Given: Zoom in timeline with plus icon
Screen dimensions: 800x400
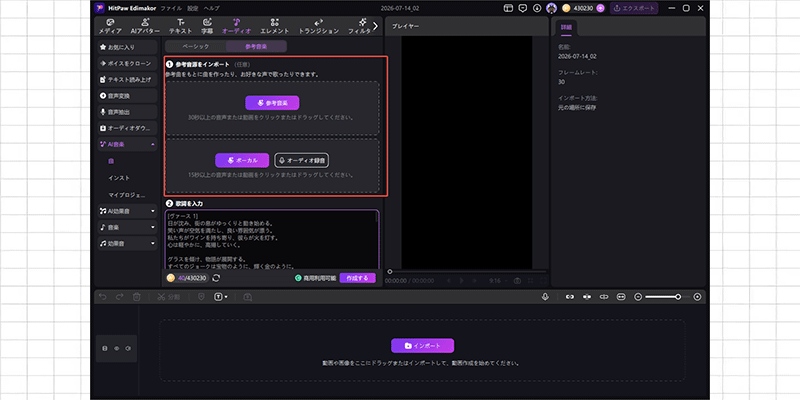Looking at the screenshot, I should 697,296.
